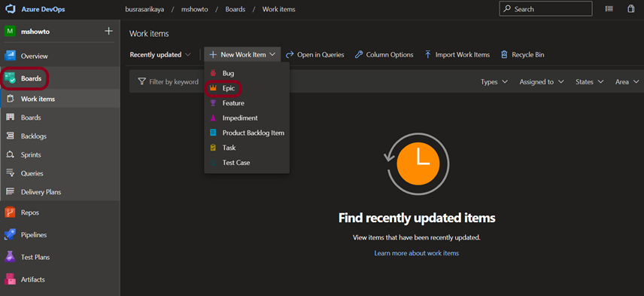Click the Recycle Bin label
Viewport: 644px width, 296px height.
point(528,55)
